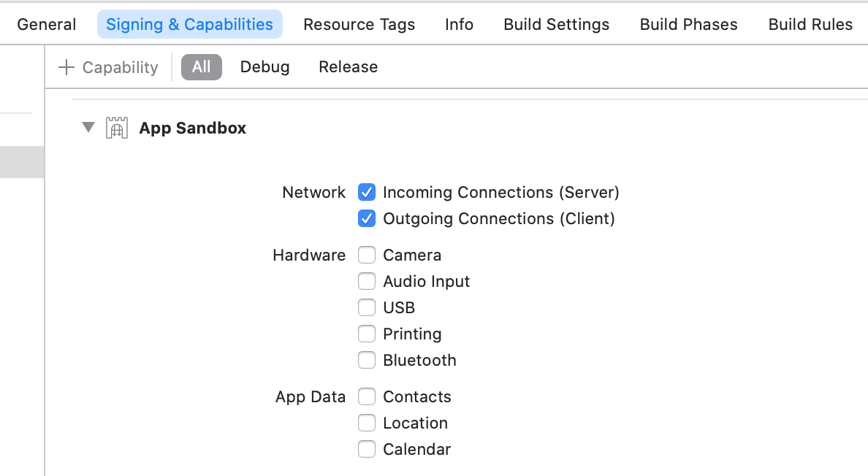Enable USB hardware access
This screenshot has width=868, height=476.
point(367,308)
